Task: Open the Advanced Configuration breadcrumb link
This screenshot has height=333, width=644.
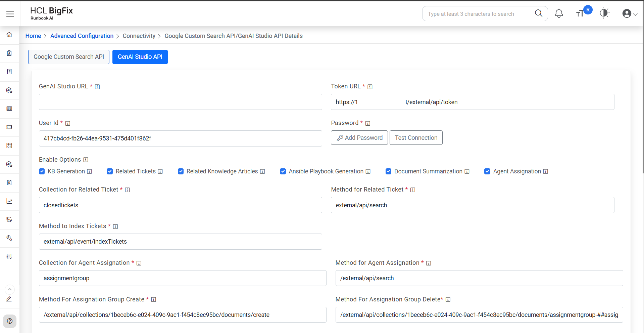Action: pos(82,36)
